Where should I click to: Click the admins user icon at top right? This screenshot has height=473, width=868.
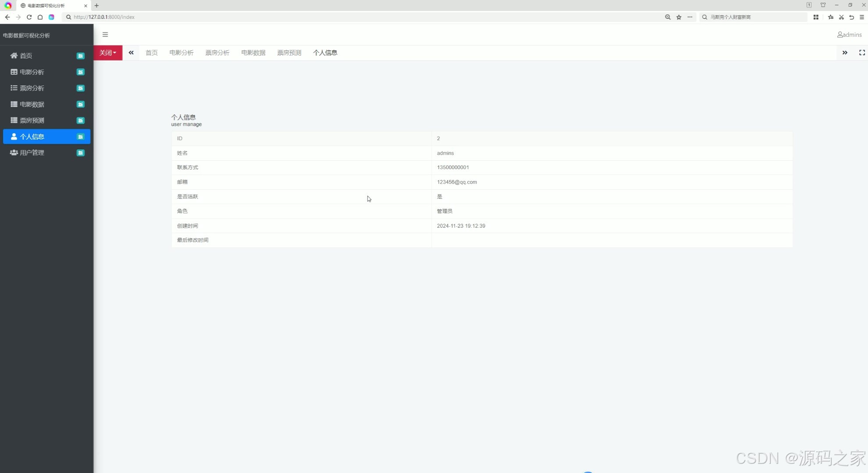(840, 35)
